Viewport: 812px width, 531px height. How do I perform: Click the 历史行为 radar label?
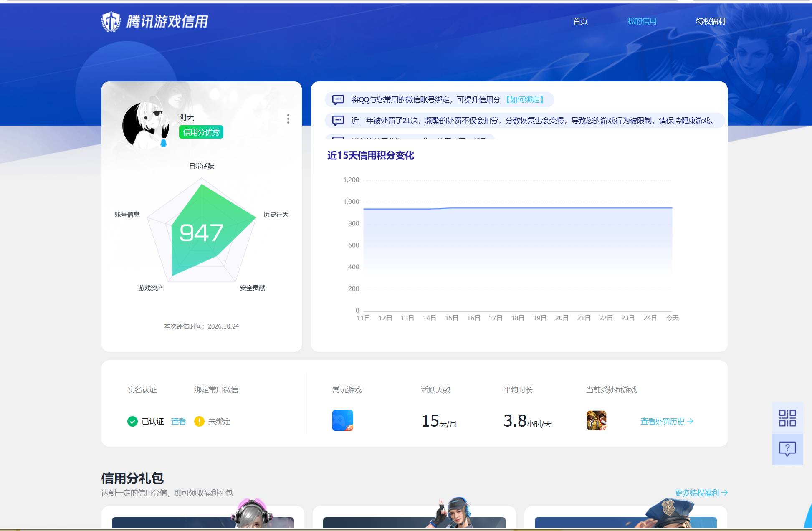click(276, 215)
